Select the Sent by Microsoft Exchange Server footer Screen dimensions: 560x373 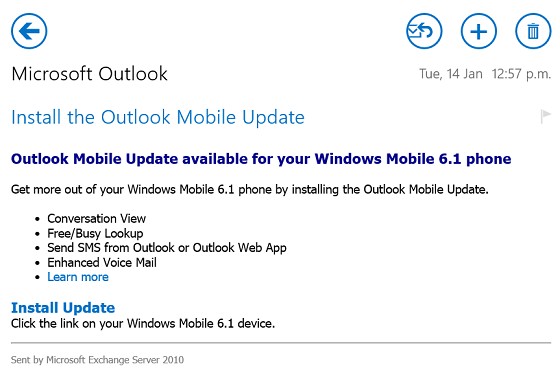(x=97, y=360)
